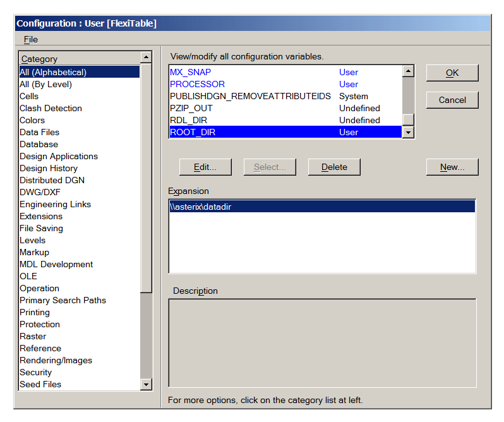
Task: Select the Printing category
Action: pyautogui.click(x=80, y=312)
